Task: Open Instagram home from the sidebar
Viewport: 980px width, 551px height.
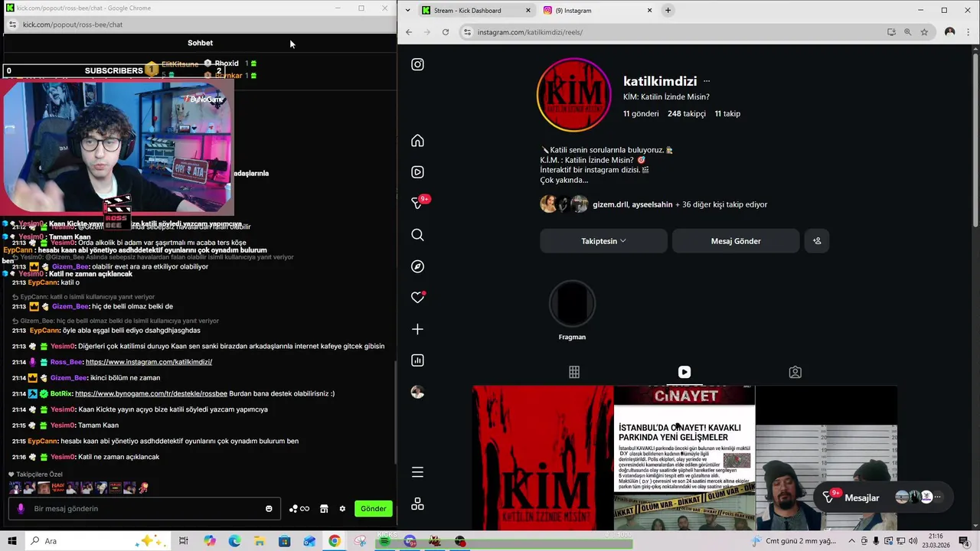Action: pyautogui.click(x=417, y=141)
